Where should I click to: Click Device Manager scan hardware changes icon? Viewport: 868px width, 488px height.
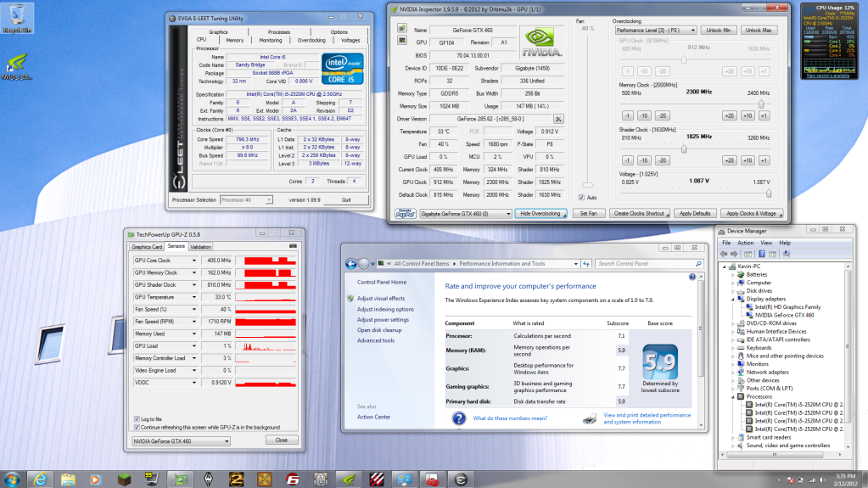(x=786, y=254)
